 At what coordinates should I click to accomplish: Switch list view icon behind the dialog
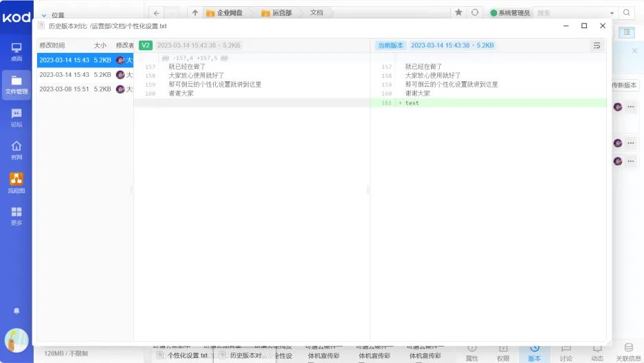(627, 32)
